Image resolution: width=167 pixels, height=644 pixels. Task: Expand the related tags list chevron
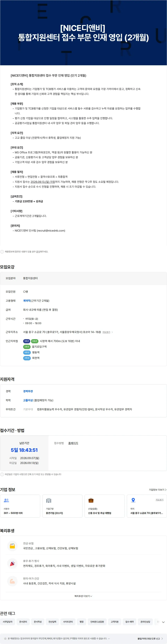[x=163, y=622]
